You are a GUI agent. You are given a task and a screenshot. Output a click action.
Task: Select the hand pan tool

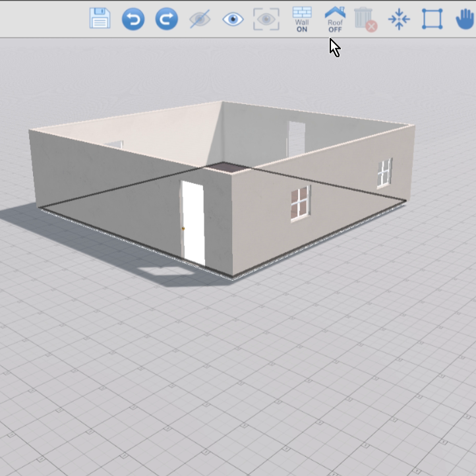[465, 19]
